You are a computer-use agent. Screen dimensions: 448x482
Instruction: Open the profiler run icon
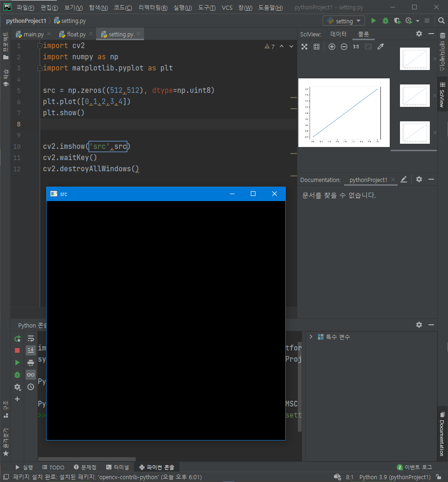pyautogui.click(x=409, y=21)
